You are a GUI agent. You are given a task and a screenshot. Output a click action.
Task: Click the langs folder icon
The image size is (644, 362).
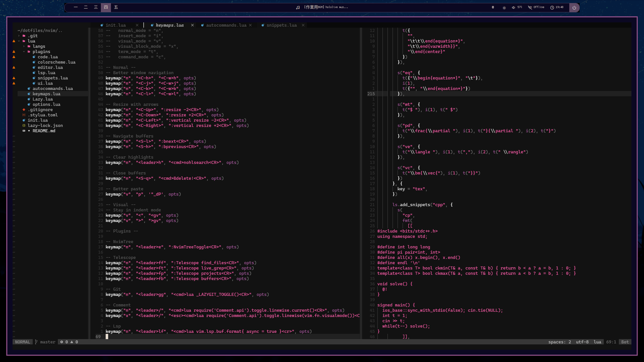click(x=29, y=46)
